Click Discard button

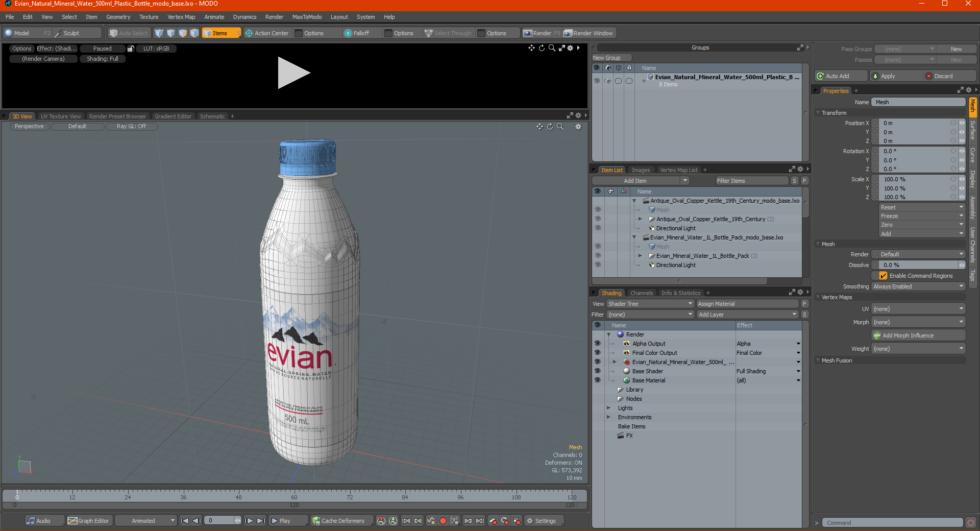[x=950, y=76]
